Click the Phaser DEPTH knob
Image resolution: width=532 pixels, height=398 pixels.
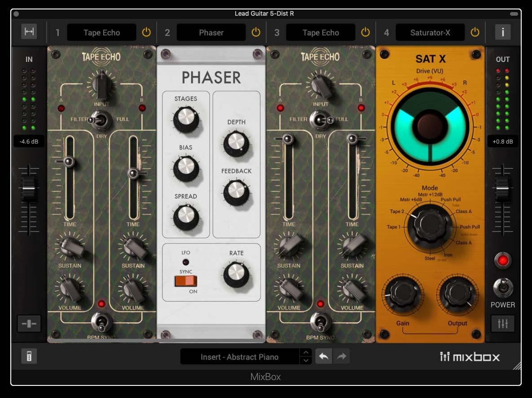point(236,143)
